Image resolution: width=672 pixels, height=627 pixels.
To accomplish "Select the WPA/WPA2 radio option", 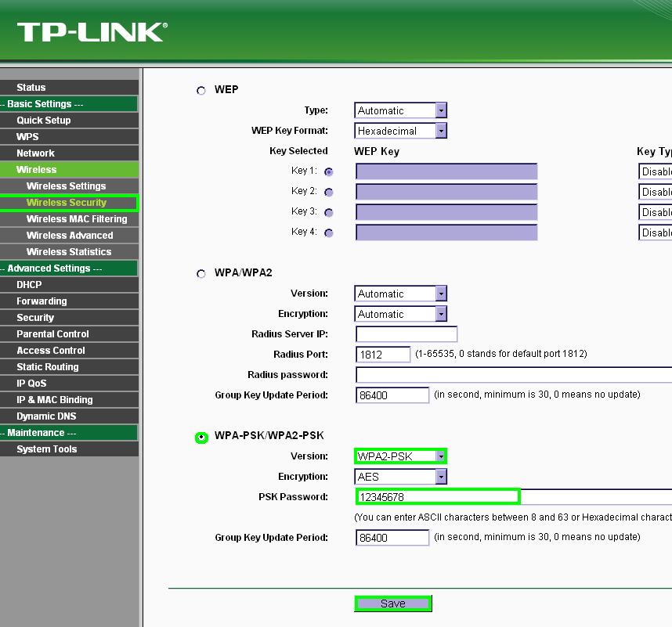I will pos(201,274).
